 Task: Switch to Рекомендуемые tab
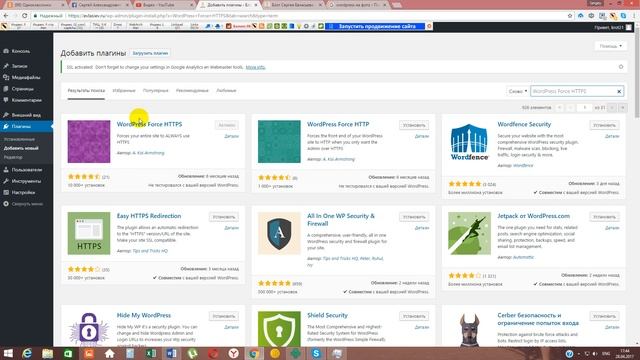(x=192, y=91)
